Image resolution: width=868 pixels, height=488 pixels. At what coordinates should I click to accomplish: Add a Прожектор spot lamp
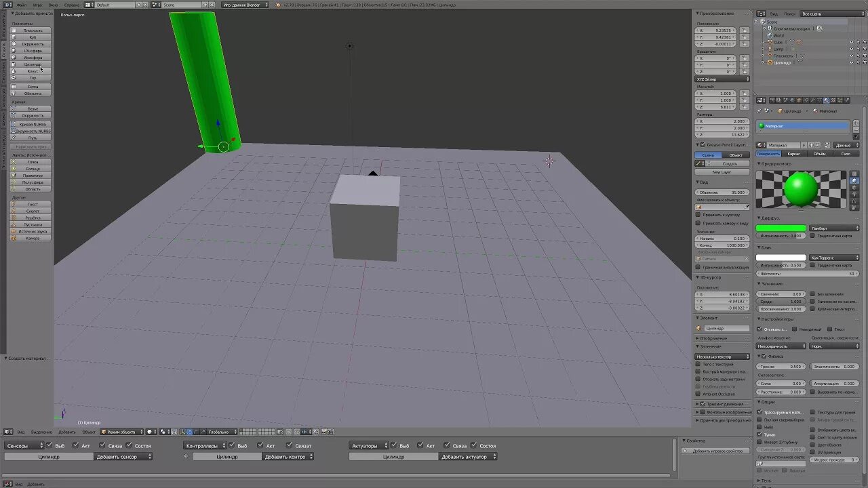click(x=31, y=176)
